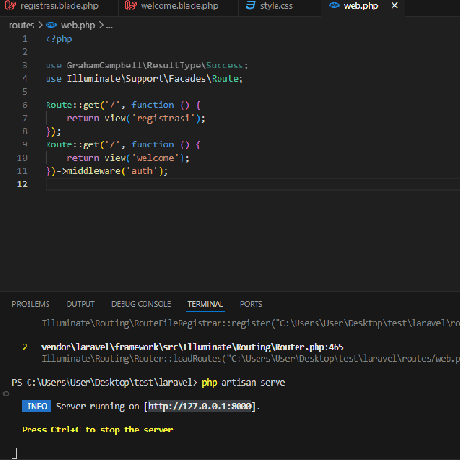The width and height of the screenshot is (460, 460).
Task: Click line number 6 in gutter
Action: tap(25, 105)
